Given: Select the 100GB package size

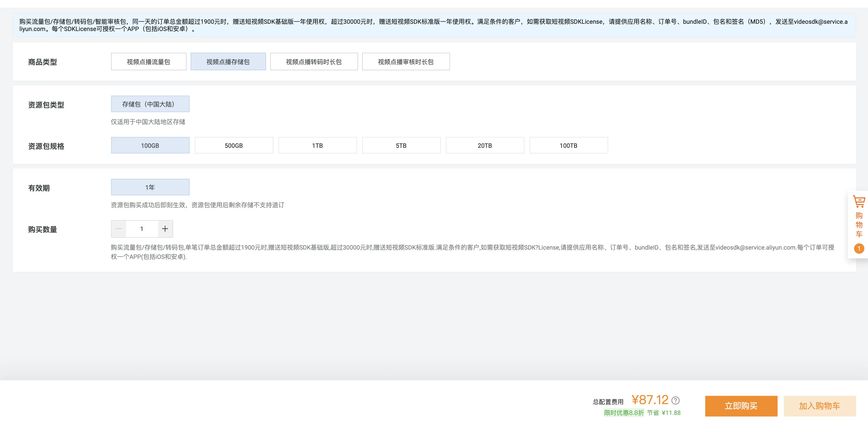Looking at the screenshot, I should coord(150,145).
